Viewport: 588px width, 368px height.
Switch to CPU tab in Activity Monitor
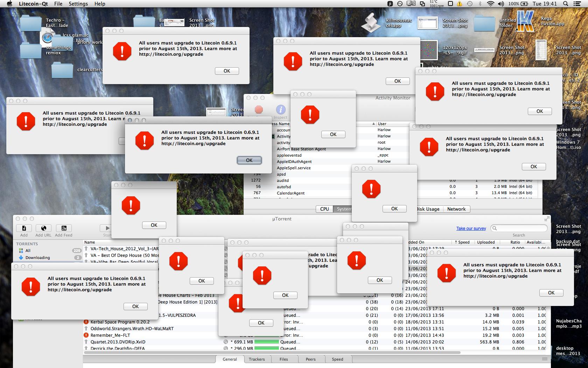(324, 209)
